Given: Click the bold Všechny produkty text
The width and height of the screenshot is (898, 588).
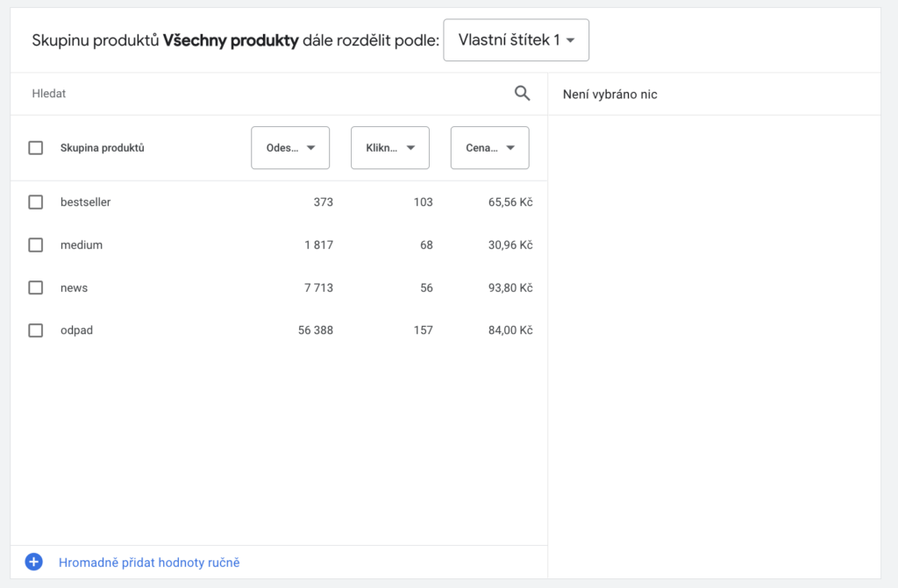Looking at the screenshot, I should [x=231, y=40].
